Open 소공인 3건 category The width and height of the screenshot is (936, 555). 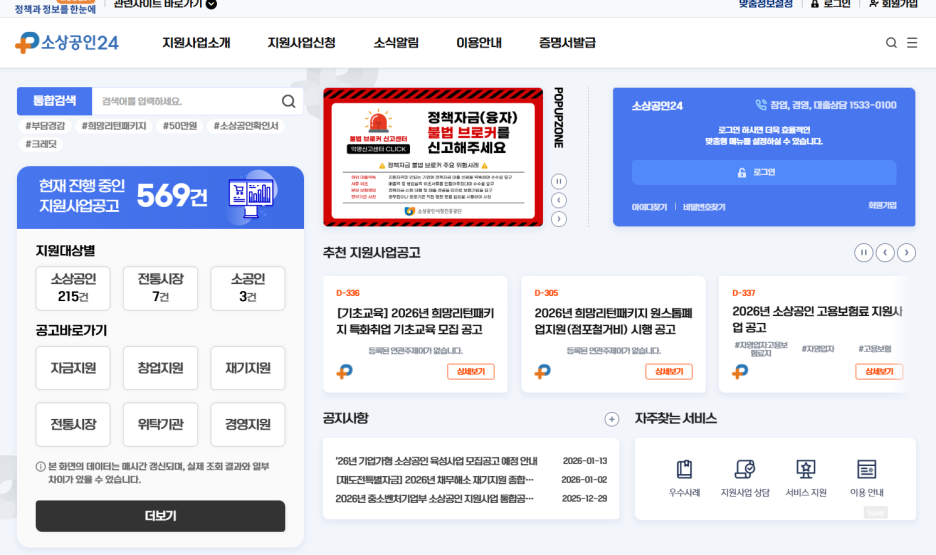point(248,288)
